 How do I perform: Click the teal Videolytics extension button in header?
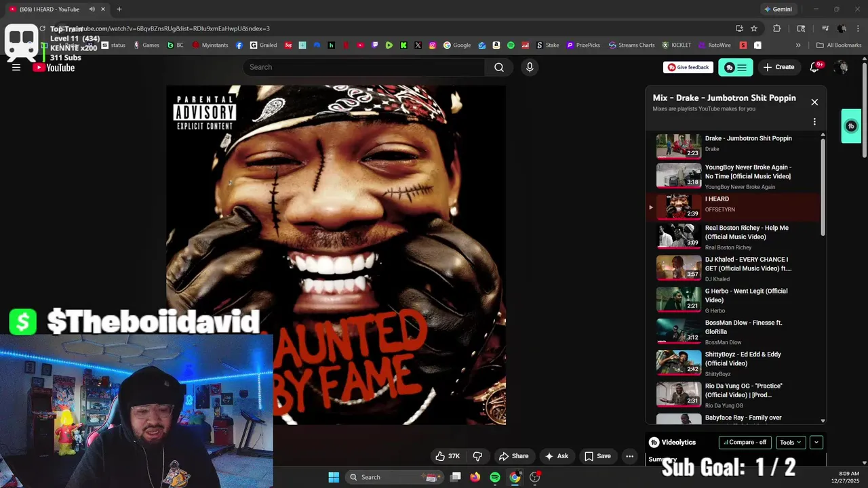735,67
